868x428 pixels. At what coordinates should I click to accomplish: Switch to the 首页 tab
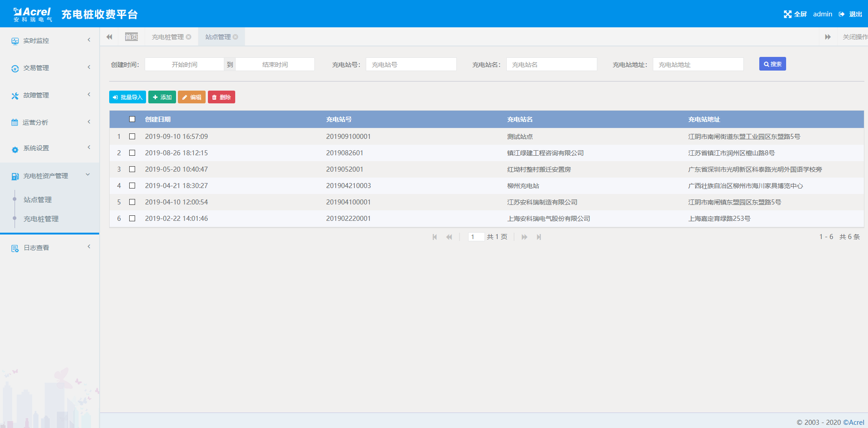(x=131, y=37)
